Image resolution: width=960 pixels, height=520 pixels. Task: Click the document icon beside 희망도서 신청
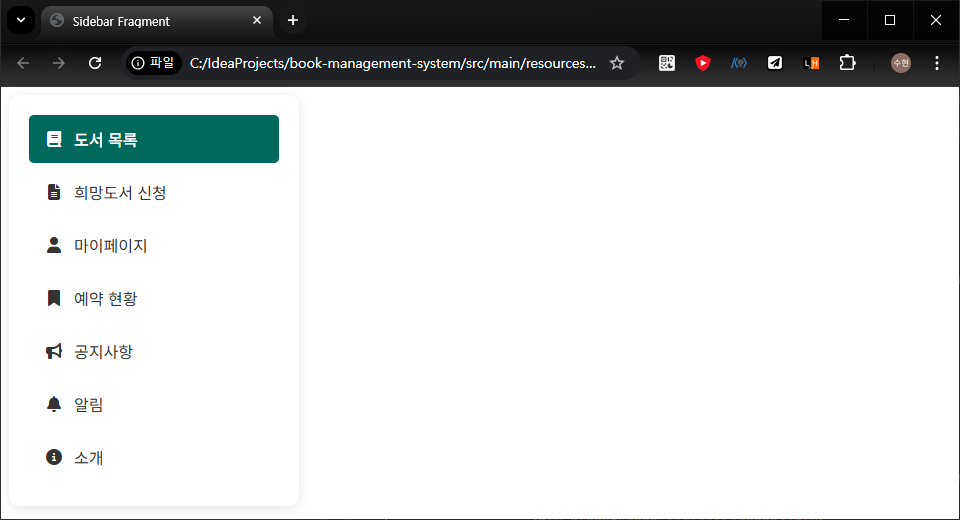click(x=54, y=192)
